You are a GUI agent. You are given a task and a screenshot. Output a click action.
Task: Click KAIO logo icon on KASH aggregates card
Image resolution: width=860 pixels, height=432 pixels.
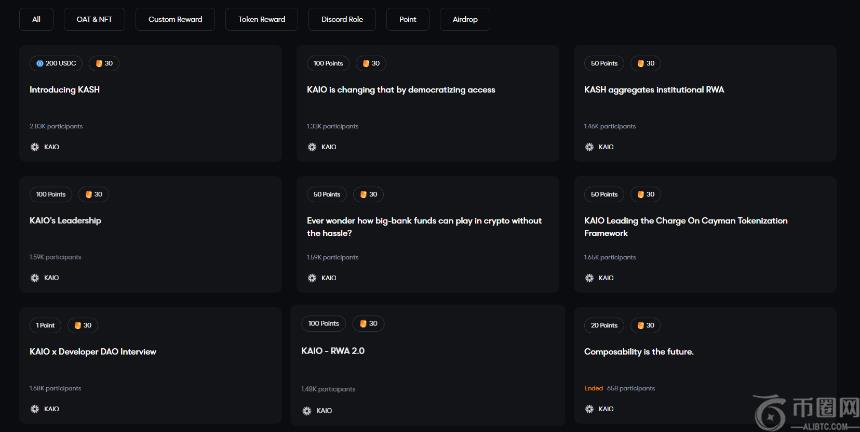pyautogui.click(x=589, y=147)
